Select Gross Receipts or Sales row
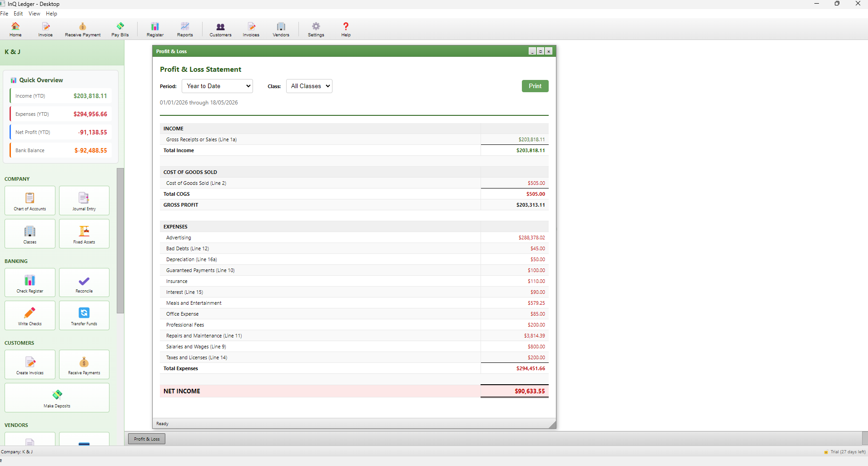The width and height of the screenshot is (868, 466). pos(354,139)
